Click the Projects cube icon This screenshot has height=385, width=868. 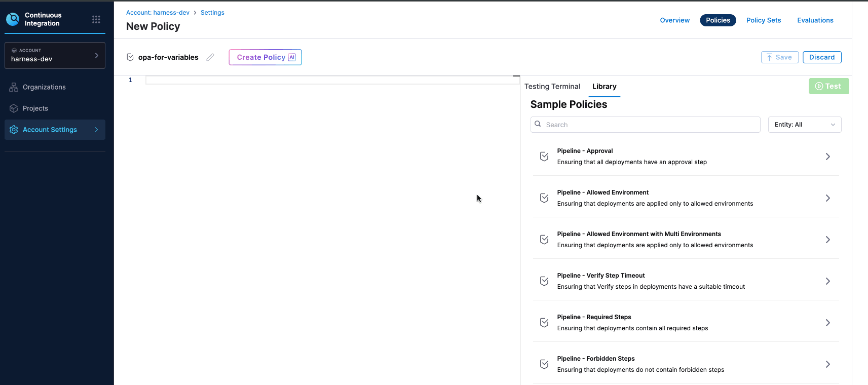pos(14,108)
